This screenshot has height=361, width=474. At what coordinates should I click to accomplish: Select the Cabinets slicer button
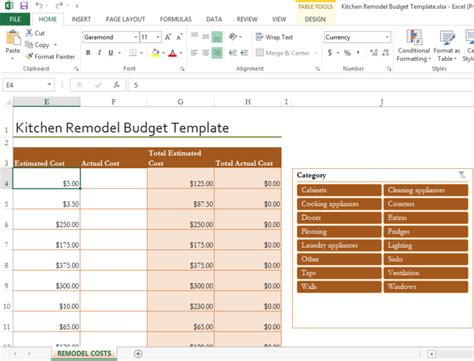point(339,190)
